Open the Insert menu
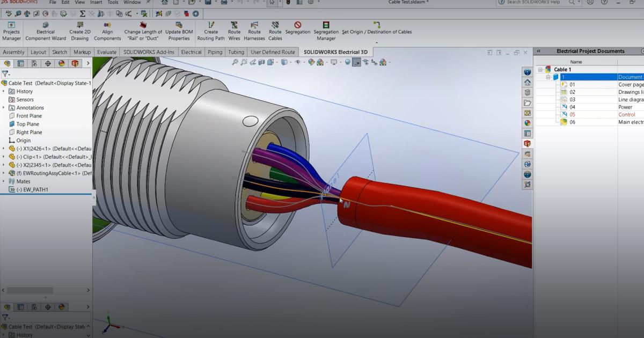 [96, 3]
